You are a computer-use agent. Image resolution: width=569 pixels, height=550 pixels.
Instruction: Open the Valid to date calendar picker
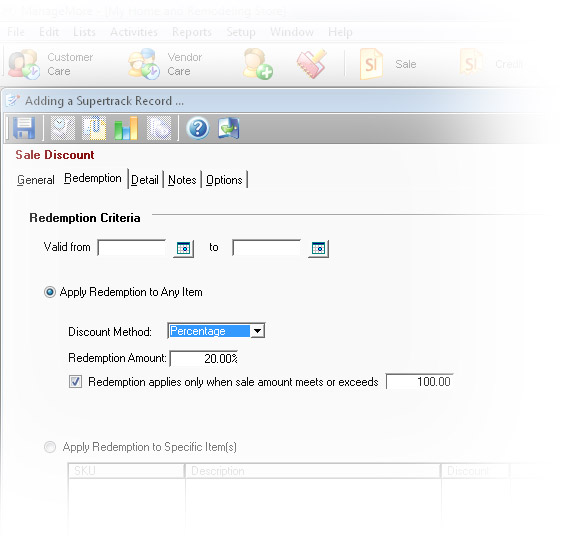click(318, 249)
